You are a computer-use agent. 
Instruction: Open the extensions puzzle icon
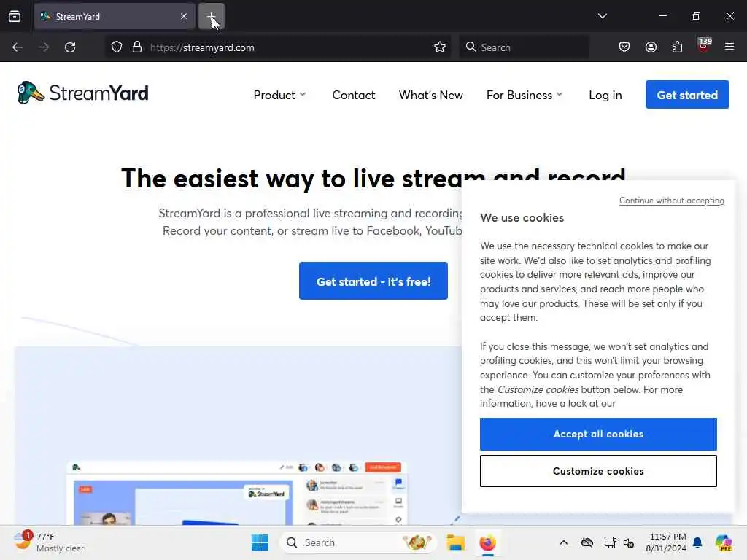click(x=677, y=47)
